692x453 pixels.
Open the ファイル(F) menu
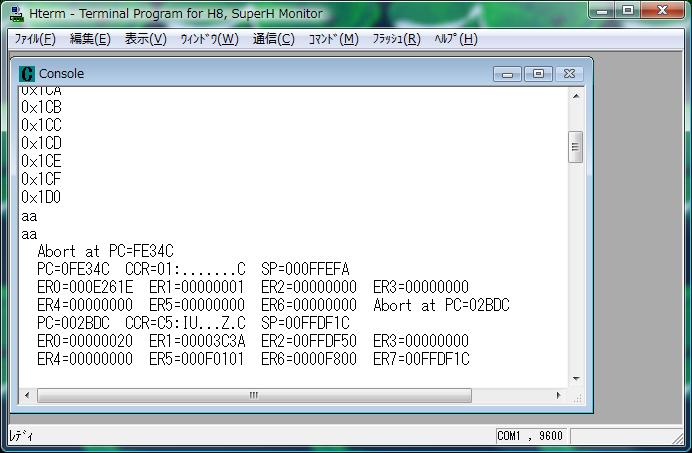point(35,39)
